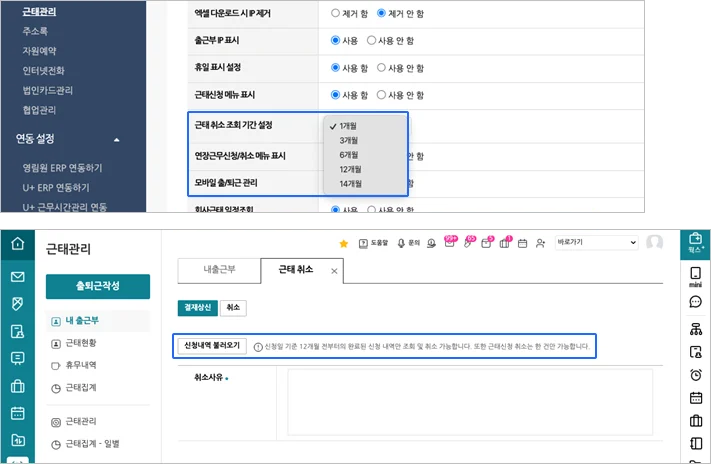Switch to the 내출근부 tab

coord(218,270)
